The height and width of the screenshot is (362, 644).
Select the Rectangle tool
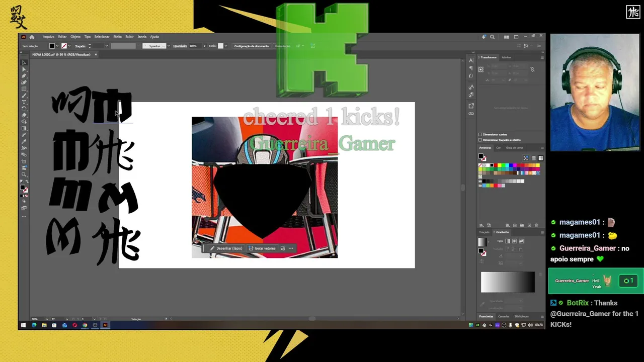[x=24, y=89]
